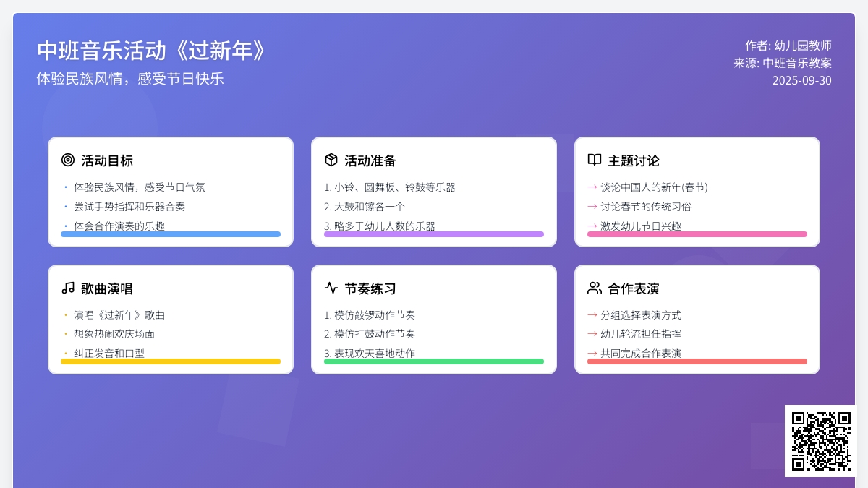Click the people icon beside 合作表演
The image size is (868, 488).
point(595,288)
